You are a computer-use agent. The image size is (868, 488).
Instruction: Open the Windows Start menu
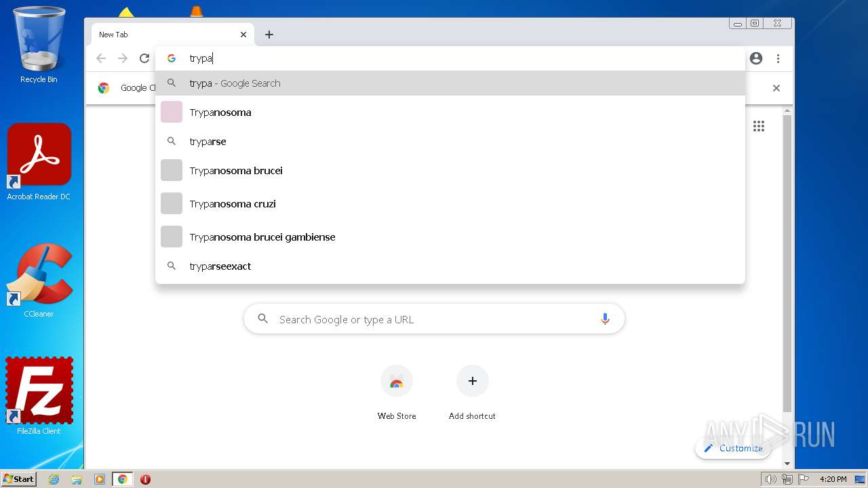coord(19,479)
